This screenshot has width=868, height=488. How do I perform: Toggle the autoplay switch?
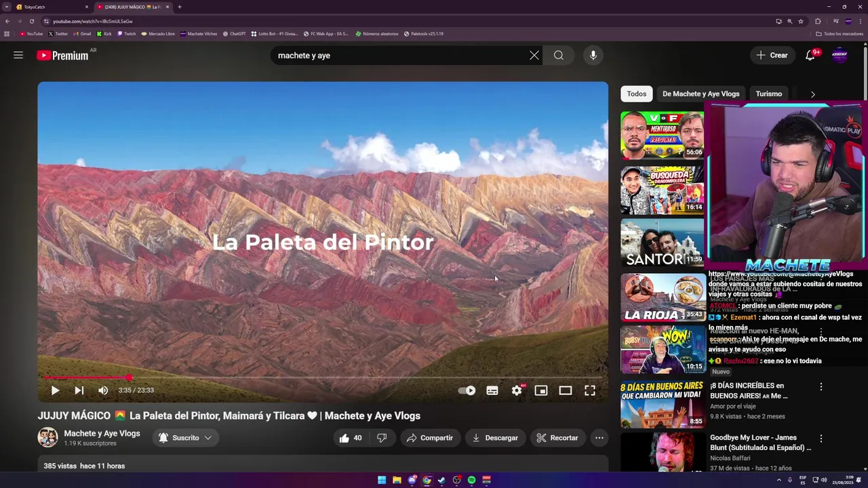[x=467, y=390]
